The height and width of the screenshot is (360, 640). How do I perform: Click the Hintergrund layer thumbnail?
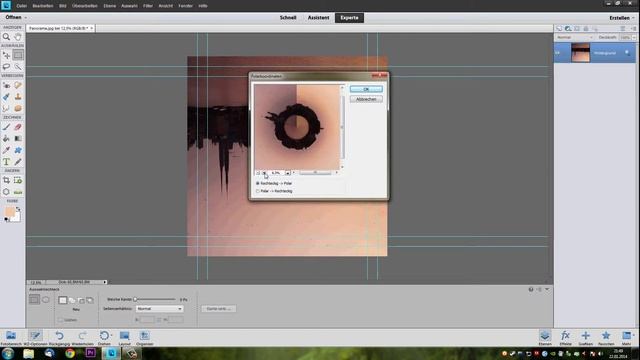pos(580,53)
